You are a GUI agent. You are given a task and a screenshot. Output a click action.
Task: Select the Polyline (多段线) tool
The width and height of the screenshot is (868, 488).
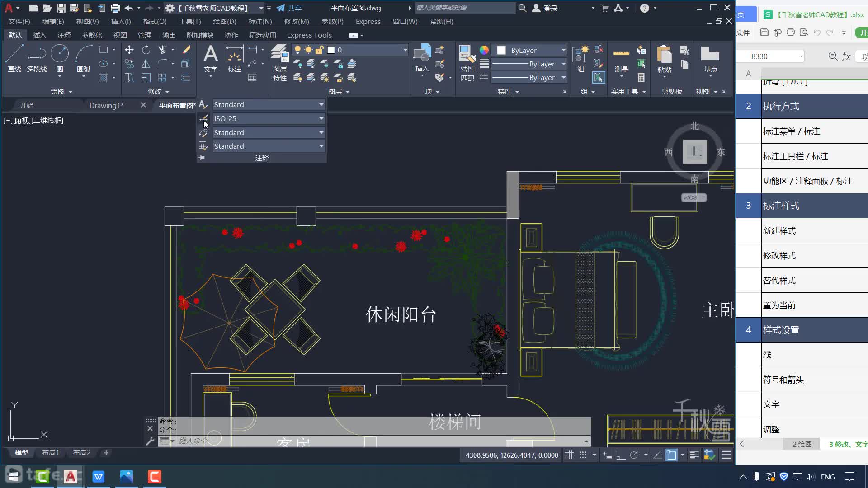point(37,59)
